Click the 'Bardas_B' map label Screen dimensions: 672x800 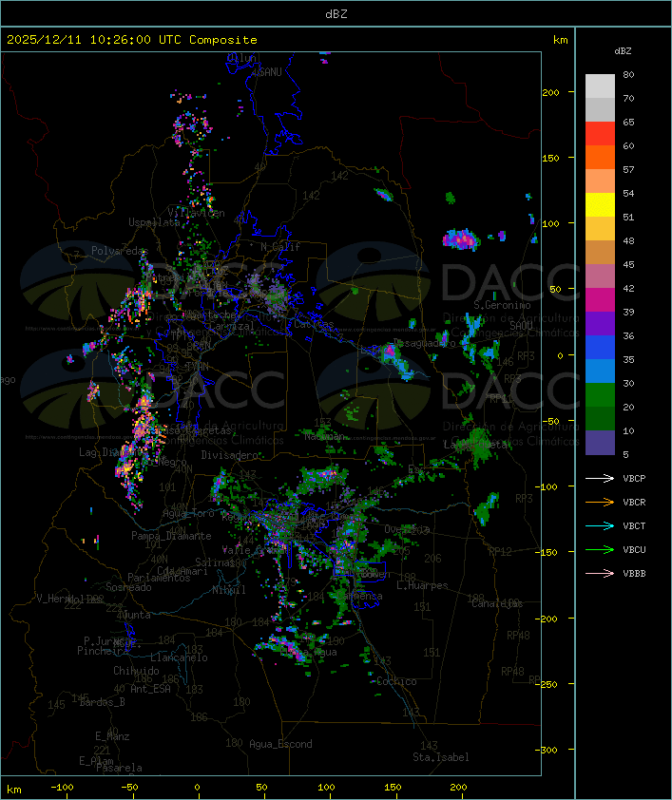click(103, 702)
